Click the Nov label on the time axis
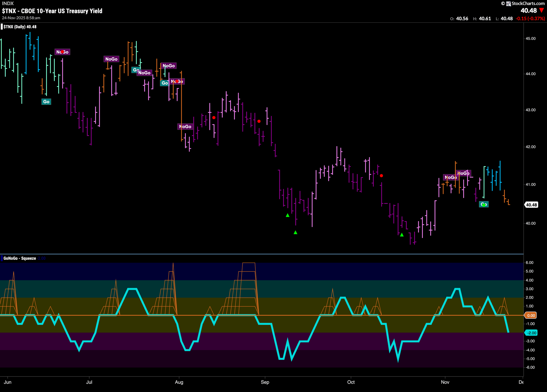 [445, 382]
